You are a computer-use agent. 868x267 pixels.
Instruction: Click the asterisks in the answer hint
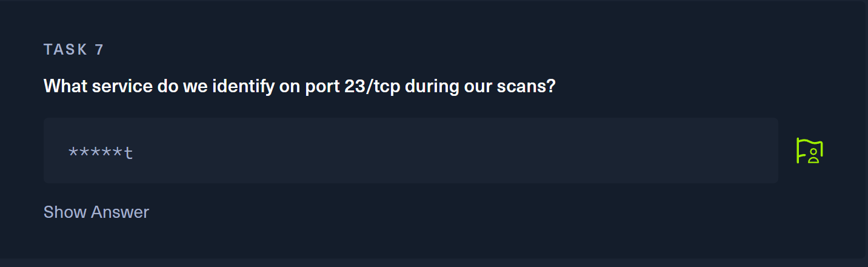95,152
